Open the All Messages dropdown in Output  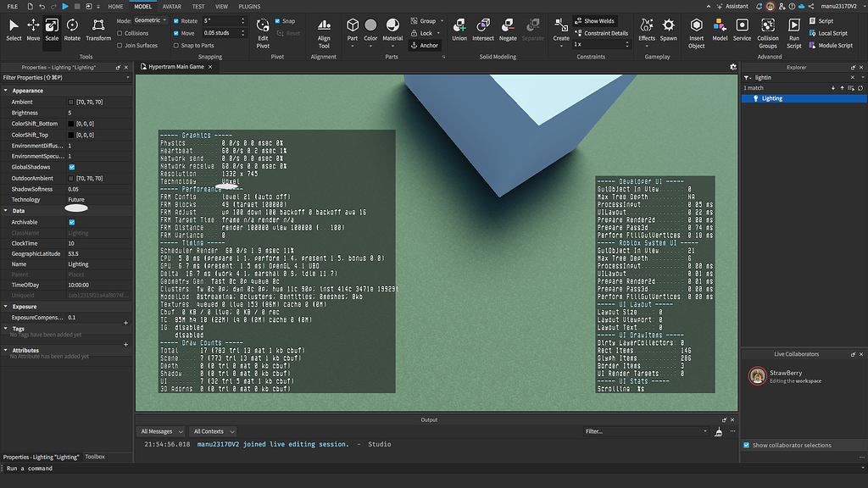pos(161,431)
